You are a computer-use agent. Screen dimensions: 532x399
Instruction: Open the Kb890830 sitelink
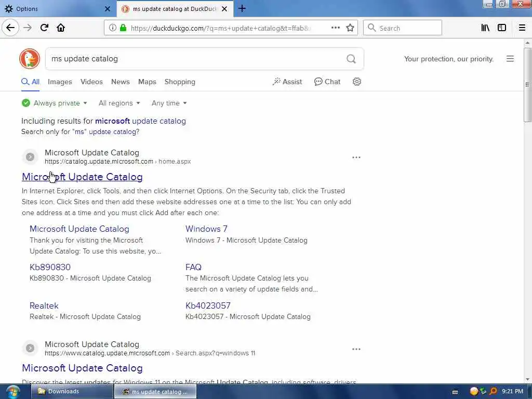(50, 267)
